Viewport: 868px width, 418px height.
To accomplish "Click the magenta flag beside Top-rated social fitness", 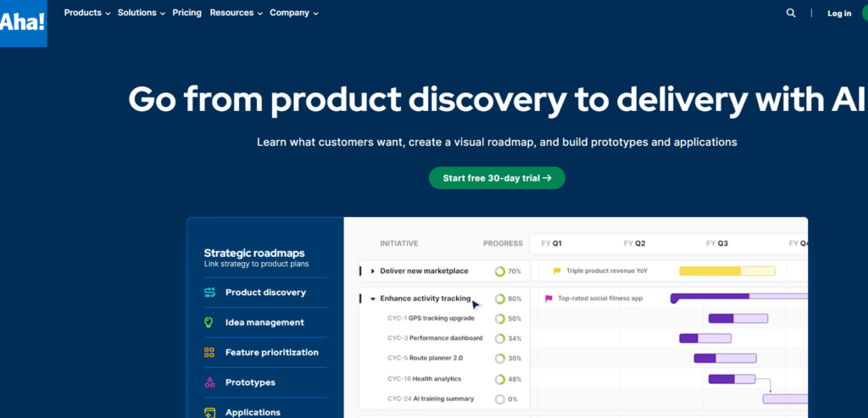I will [x=548, y=298].
